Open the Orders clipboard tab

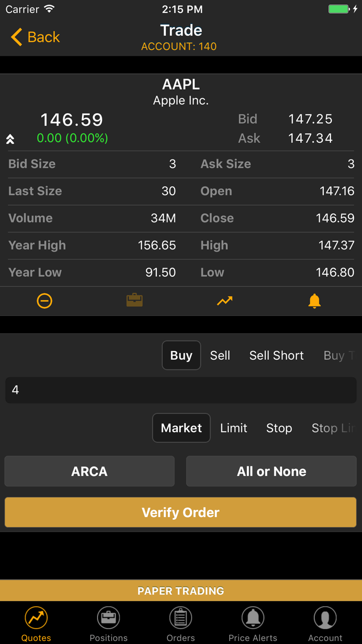click(x=181, y=623)
